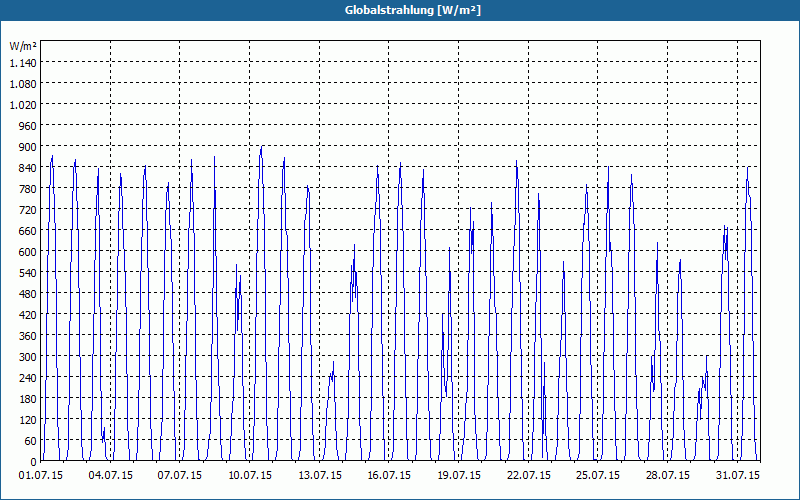
Task: Click the 420 y-axis value
Action: 28,315
